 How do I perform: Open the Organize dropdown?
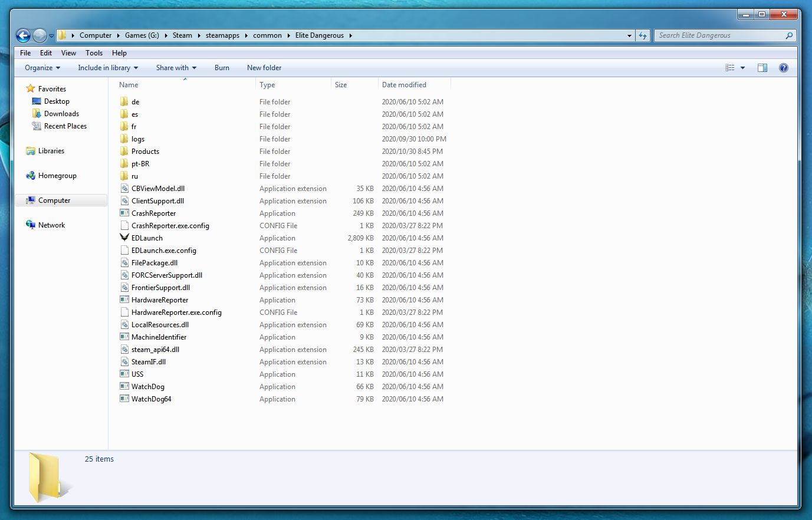[42, 68]
